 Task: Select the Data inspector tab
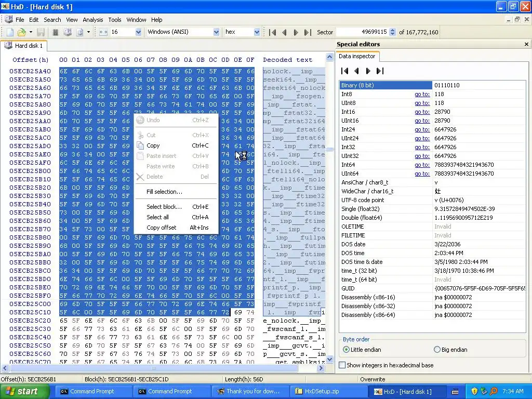357,56
